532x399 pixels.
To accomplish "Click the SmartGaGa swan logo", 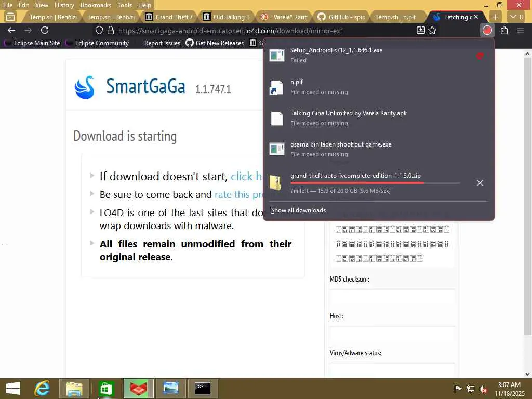I will (x=84, y=87).
